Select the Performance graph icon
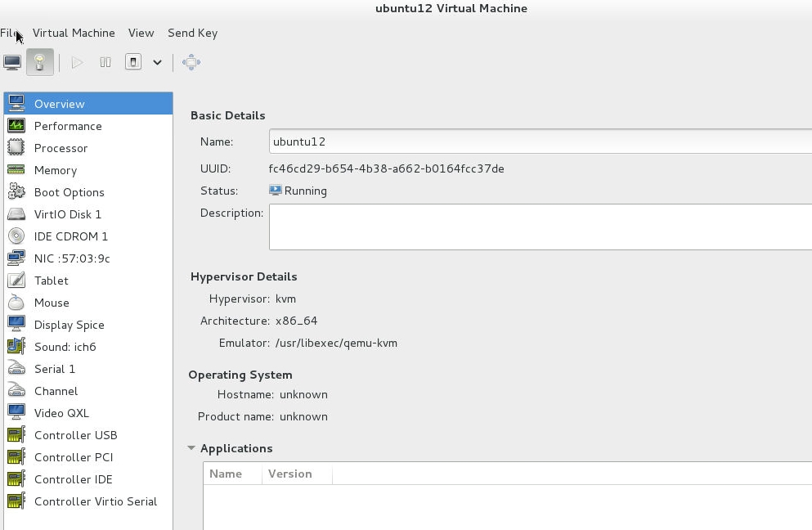Viewport: 812px width, 530px height. coord(16,125)
